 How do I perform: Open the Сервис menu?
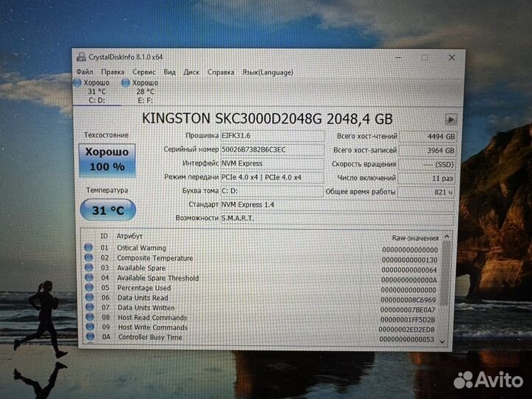click(144, 72)
